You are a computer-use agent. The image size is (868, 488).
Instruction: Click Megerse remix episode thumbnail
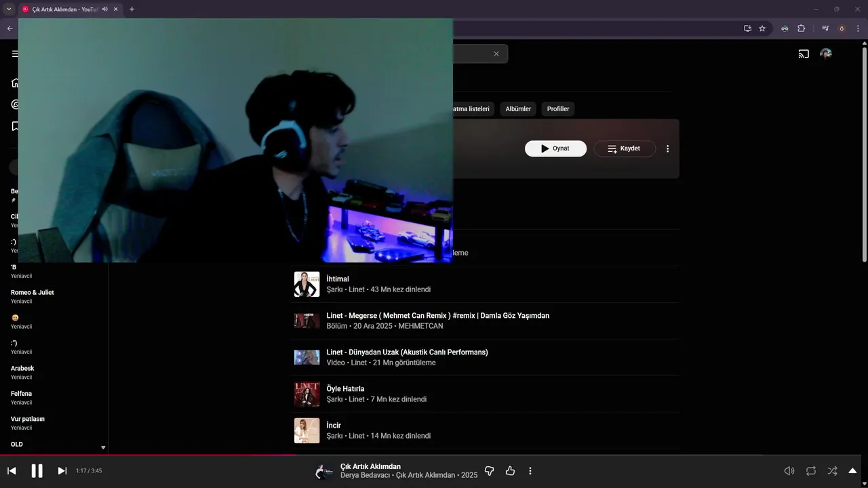click(x=307, y=321)
